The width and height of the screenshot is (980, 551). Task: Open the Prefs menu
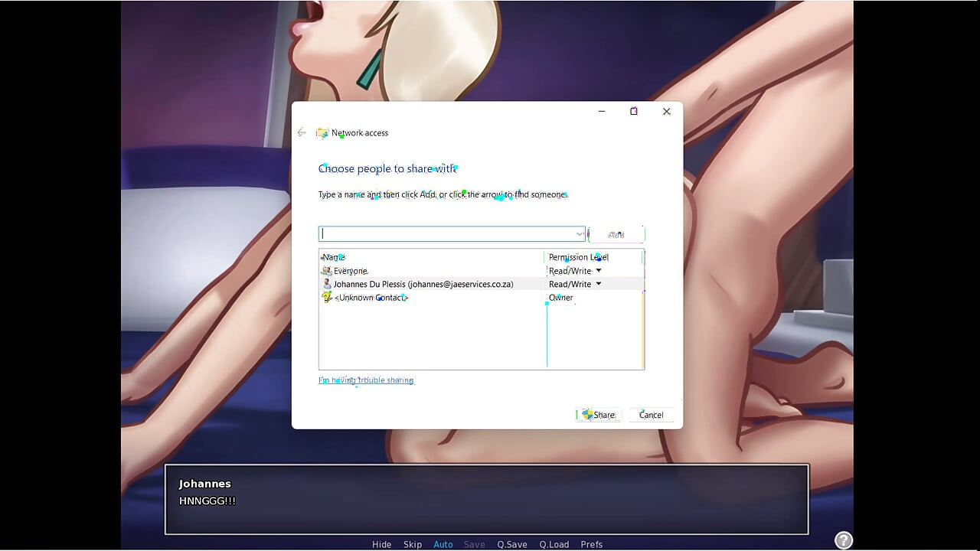pos(591,544)
